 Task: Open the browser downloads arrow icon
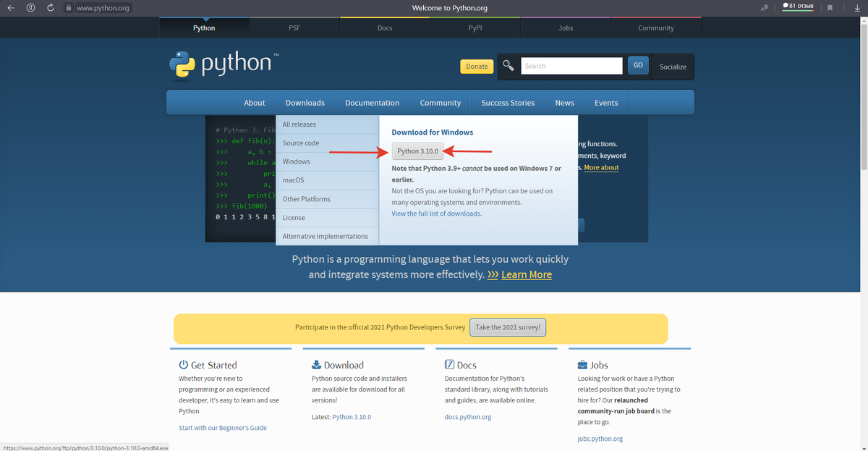(856, 8)
